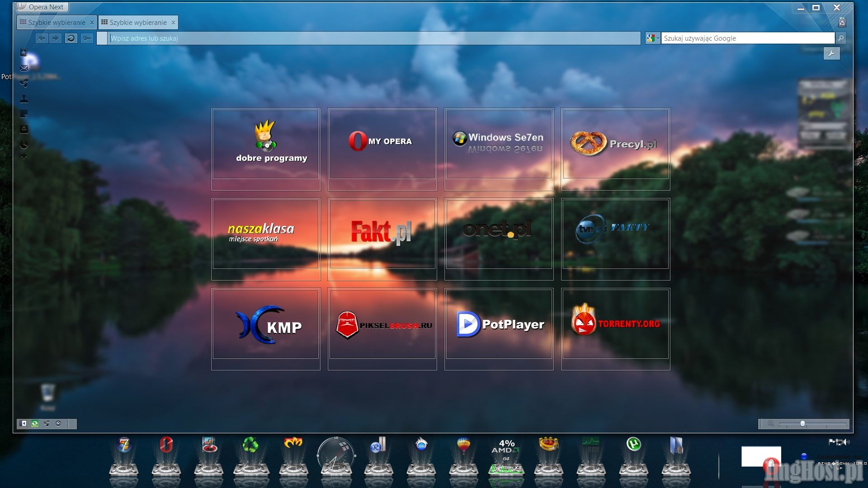The height and width of the screenshot is (488, 868).
Task: Open the Opera Next main menu button
Action: (42, 7)
